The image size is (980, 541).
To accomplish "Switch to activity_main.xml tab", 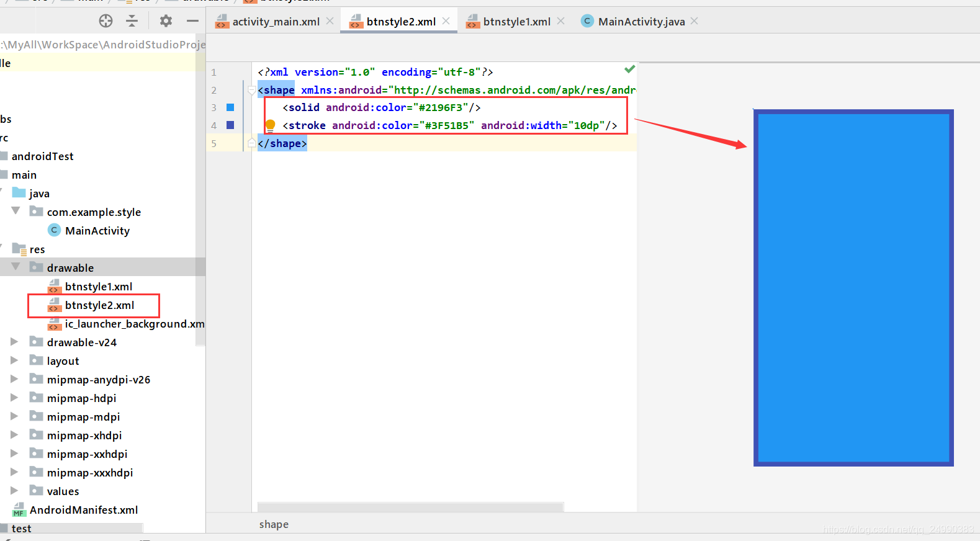I will coord(276,22).
